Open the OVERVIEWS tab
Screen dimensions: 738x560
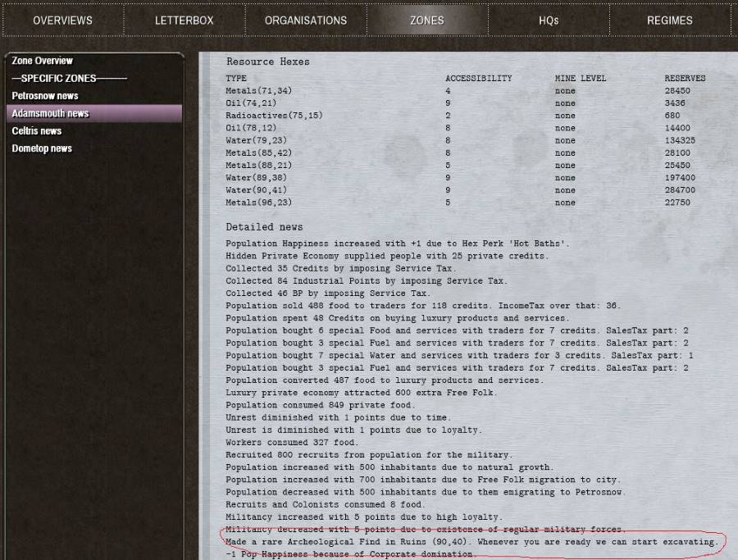click(x=62, y=20)
